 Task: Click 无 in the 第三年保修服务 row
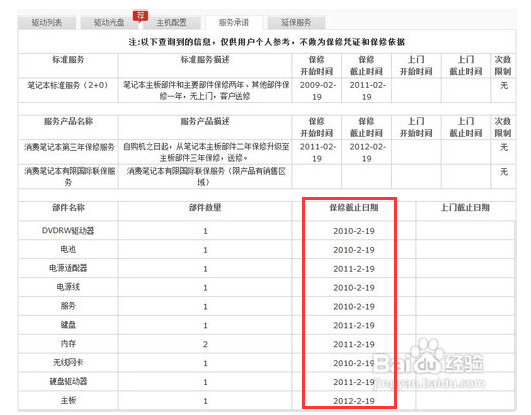[504, 147]
